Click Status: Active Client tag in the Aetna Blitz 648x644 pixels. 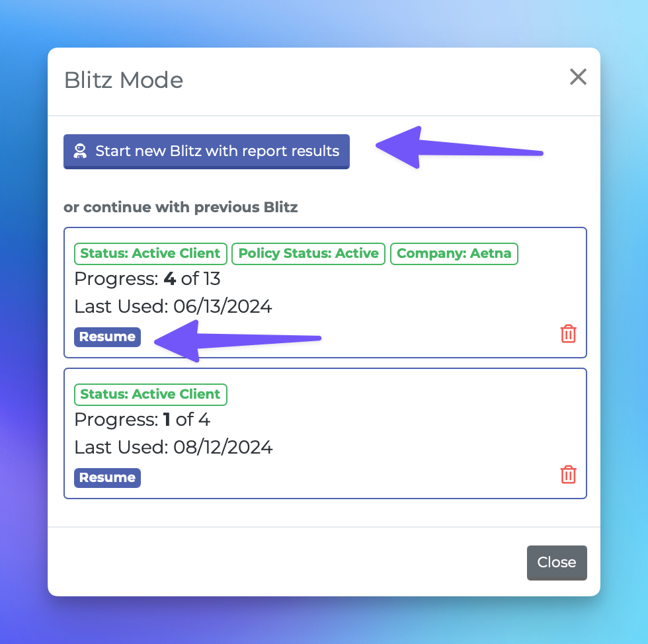(x=151, y=253)
